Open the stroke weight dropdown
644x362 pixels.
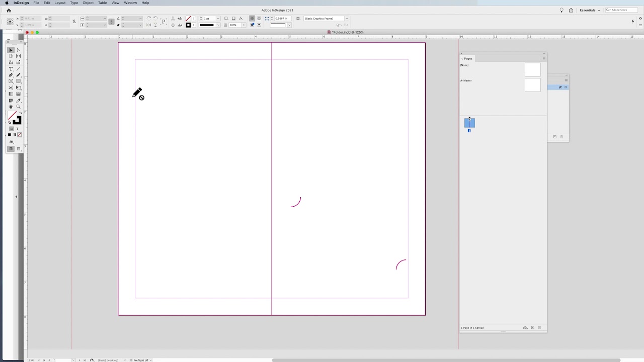[218, 19]
